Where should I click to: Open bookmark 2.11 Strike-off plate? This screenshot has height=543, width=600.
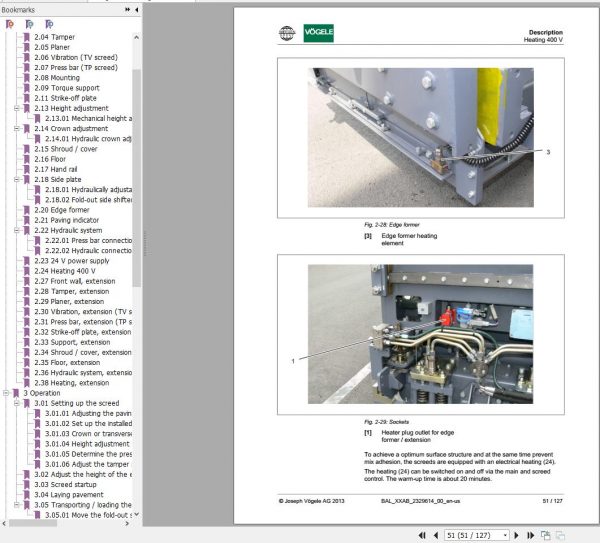[65, 98]
